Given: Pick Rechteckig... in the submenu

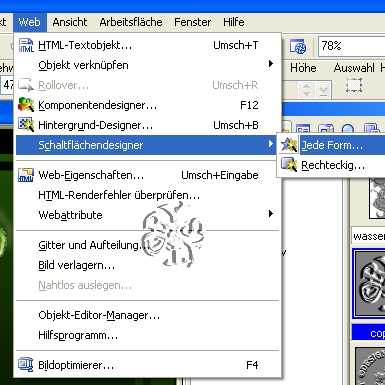Looking at the screenshot, I should click(332, 165).
